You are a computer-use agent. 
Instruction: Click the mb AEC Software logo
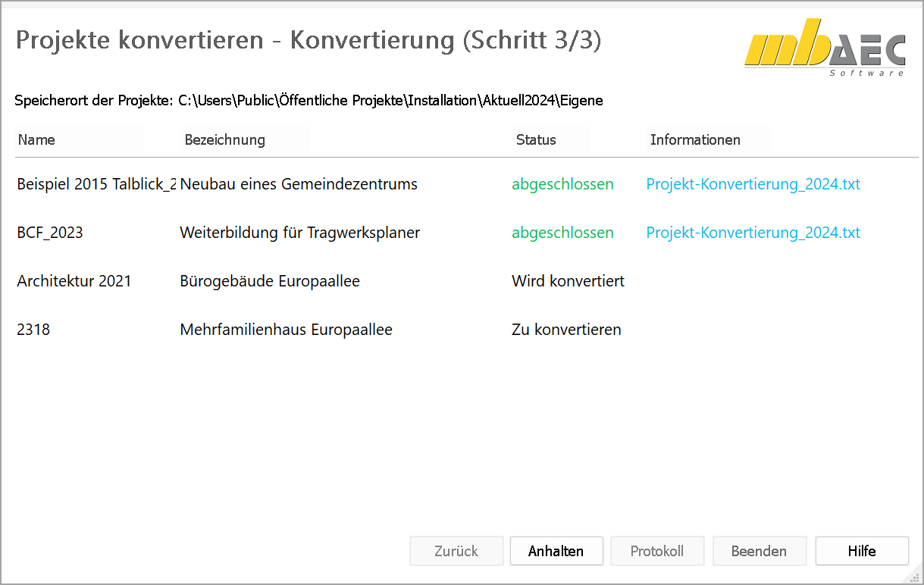[825, 47]
